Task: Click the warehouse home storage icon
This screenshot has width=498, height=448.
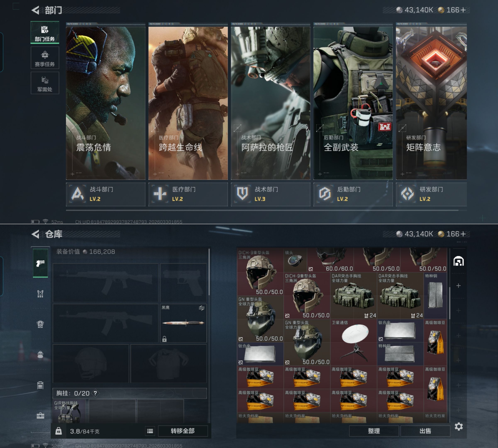Action: tap(458, 261)
